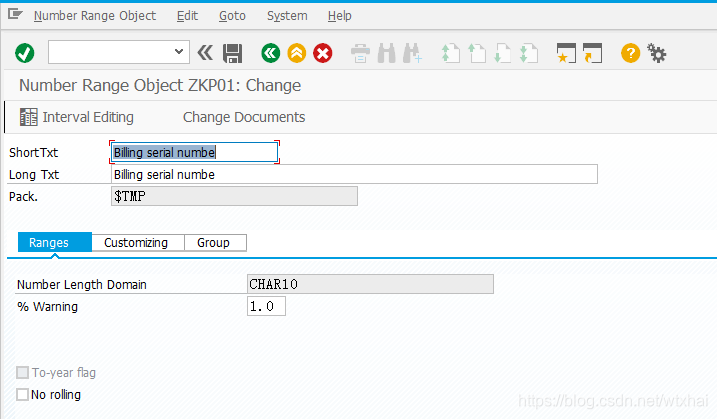Click the Change Documents button

tap(244, 117)
